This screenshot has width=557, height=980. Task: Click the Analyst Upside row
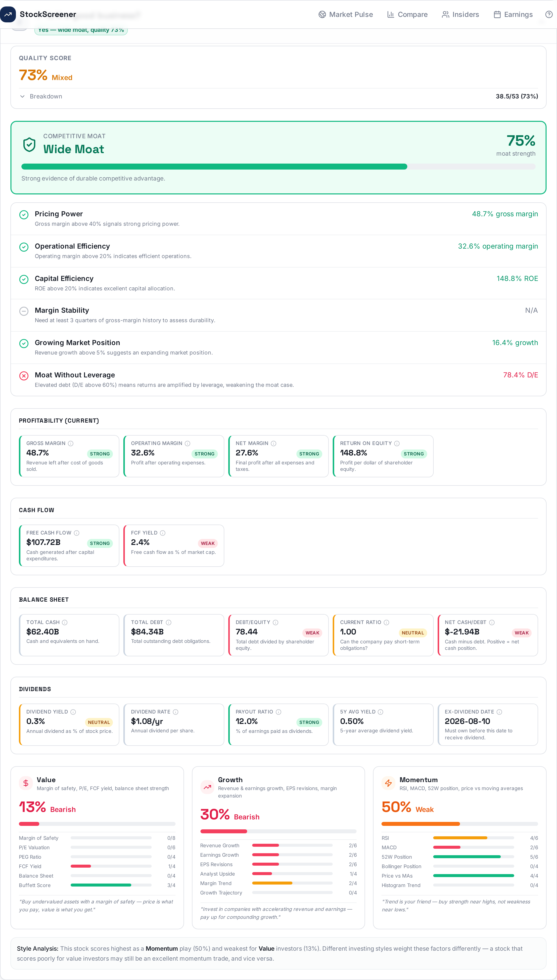(x=278, y=874)
